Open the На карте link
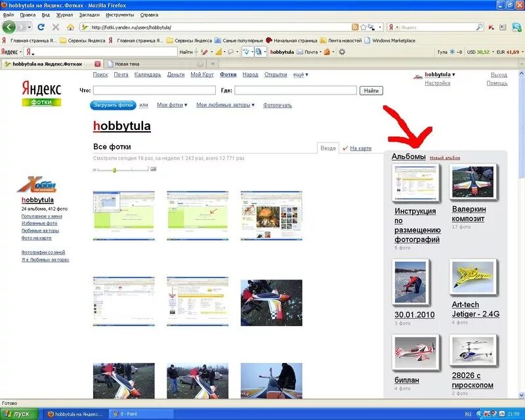The image size is (525, 420). (360, 148)
